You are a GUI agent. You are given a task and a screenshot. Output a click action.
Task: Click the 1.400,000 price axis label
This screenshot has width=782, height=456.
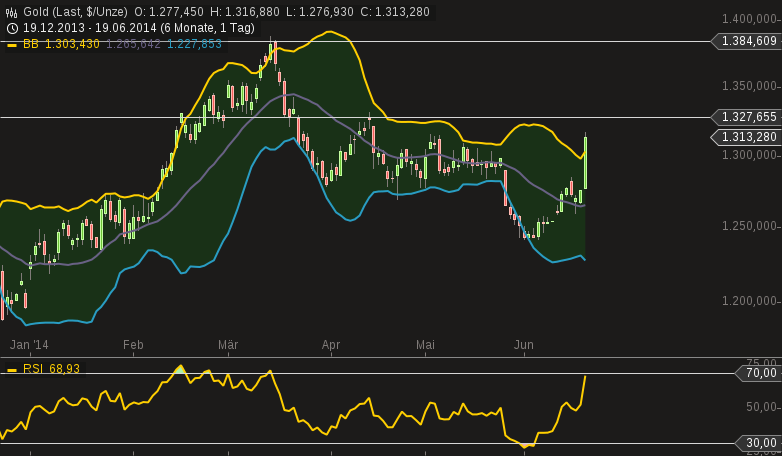coord(750,19)
